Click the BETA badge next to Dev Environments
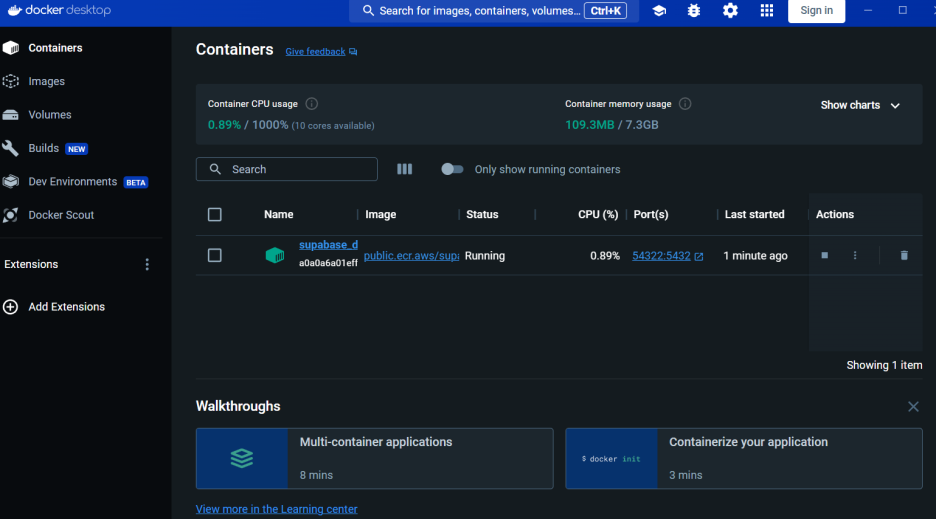Viewport: 936px width, 519px height. [x=136, y=183]
